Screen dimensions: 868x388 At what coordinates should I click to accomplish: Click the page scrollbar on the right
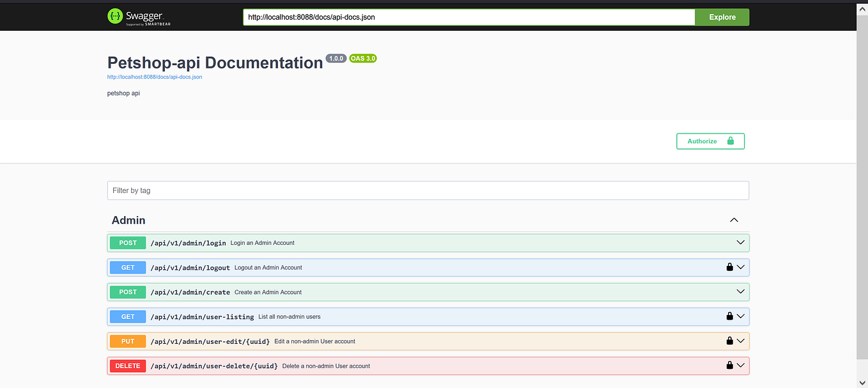(x=863, y=192)
